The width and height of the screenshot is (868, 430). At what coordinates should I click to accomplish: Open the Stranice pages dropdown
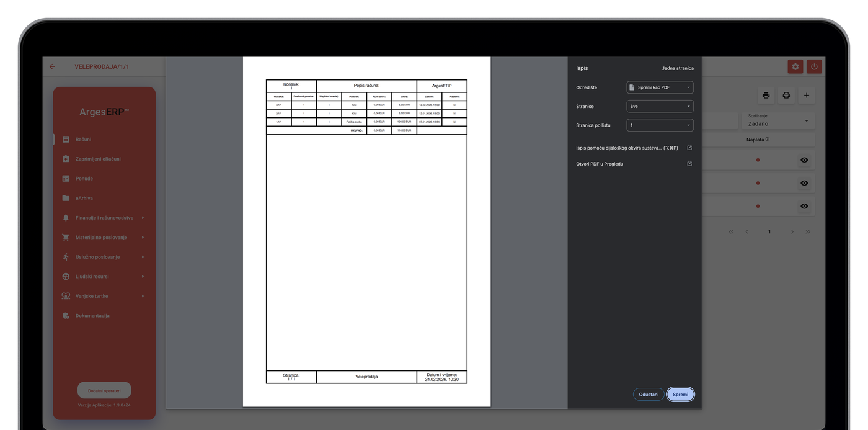pyautogui.click(x=660, y=107)
